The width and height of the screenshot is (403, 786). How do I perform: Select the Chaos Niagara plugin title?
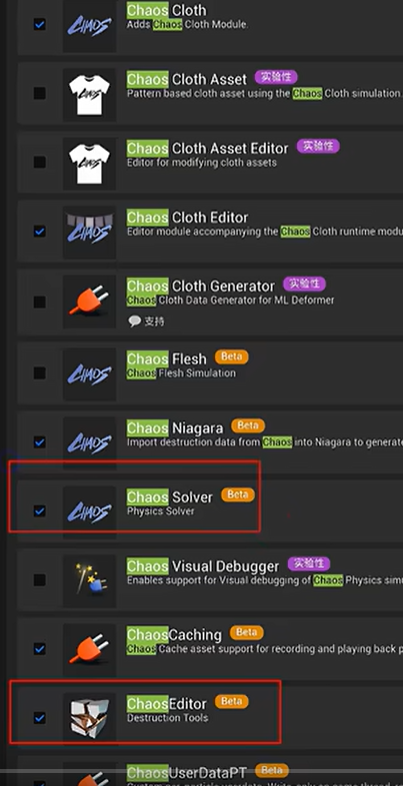click(175, 429)
